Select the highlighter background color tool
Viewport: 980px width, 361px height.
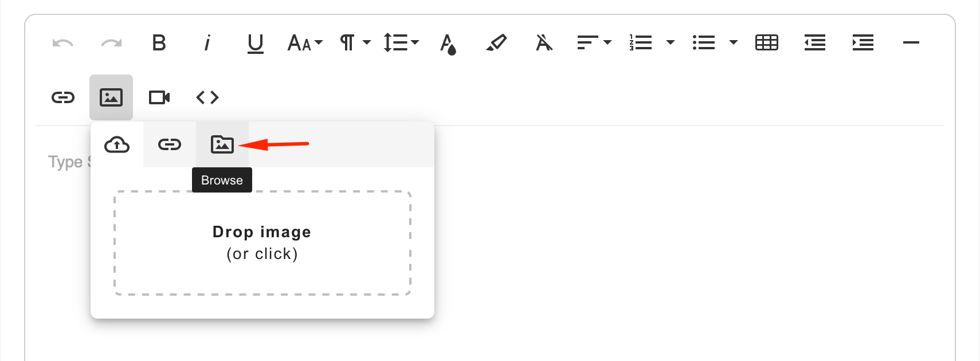click(x=496, y=43)
